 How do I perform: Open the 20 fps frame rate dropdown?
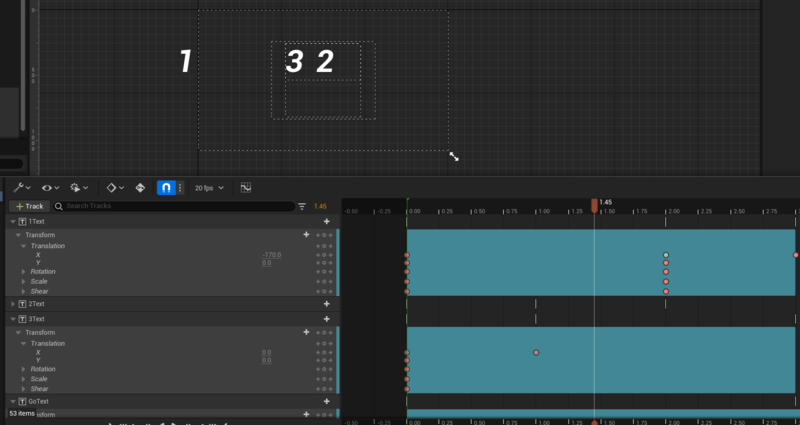(x=209, y=188)
